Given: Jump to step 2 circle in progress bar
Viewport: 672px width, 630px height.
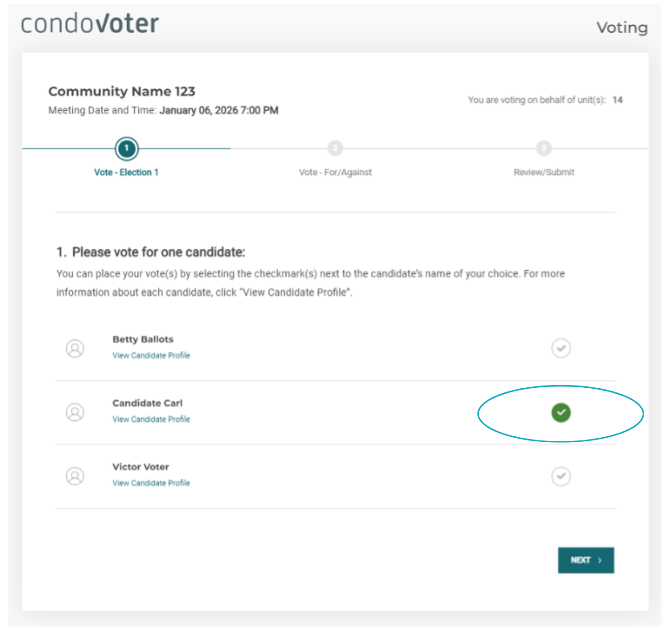Looking at the screenshot, I should coord(335,148).
